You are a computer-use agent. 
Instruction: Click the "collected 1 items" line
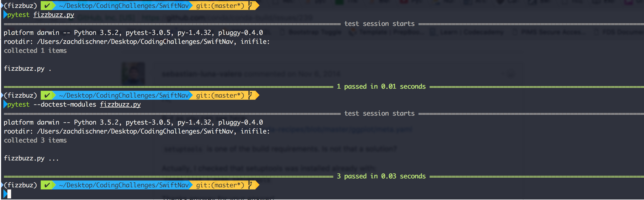(35, 51)
